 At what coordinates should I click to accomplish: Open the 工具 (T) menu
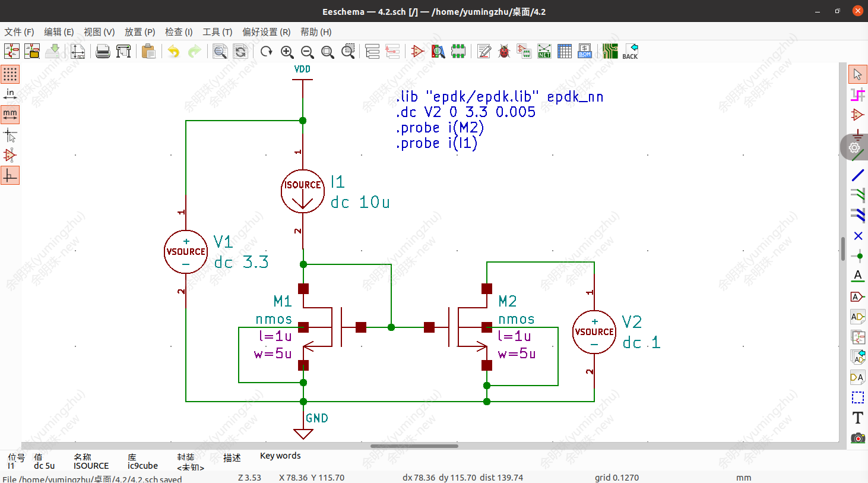[x=217, y=32]
